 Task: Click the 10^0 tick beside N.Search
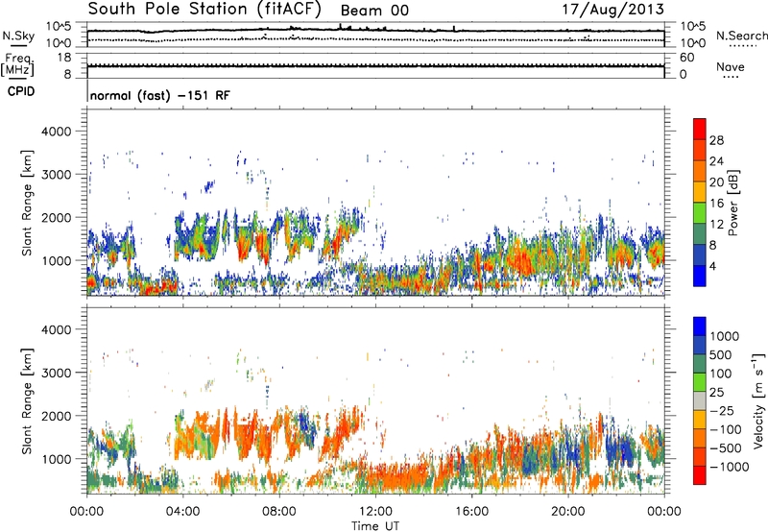pos(693,43)
